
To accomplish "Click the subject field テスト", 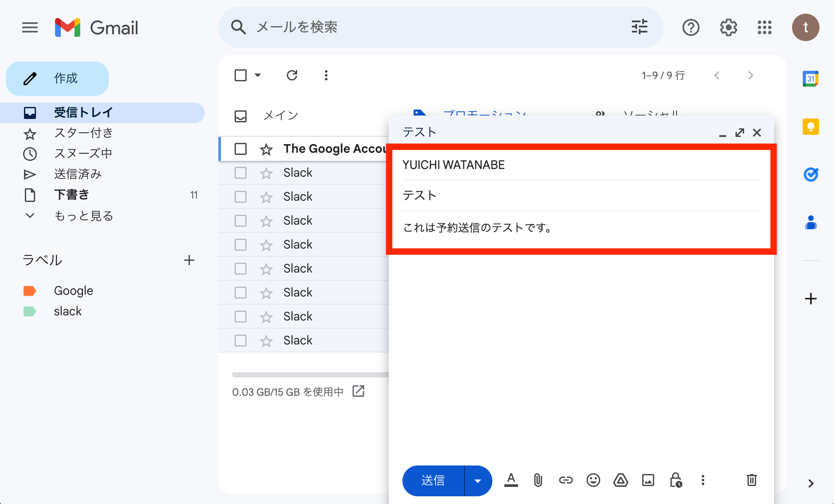I will tap(581, 196).
